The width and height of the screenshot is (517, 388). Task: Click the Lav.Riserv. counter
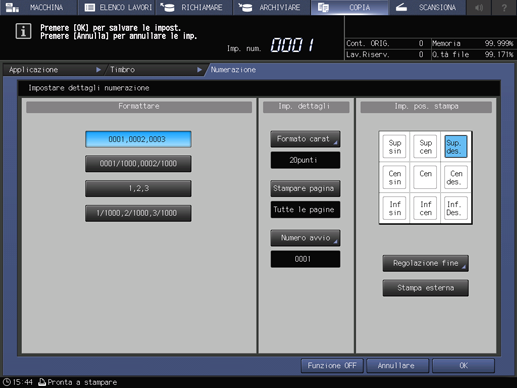pyautogui.click(x=385, y=54)
